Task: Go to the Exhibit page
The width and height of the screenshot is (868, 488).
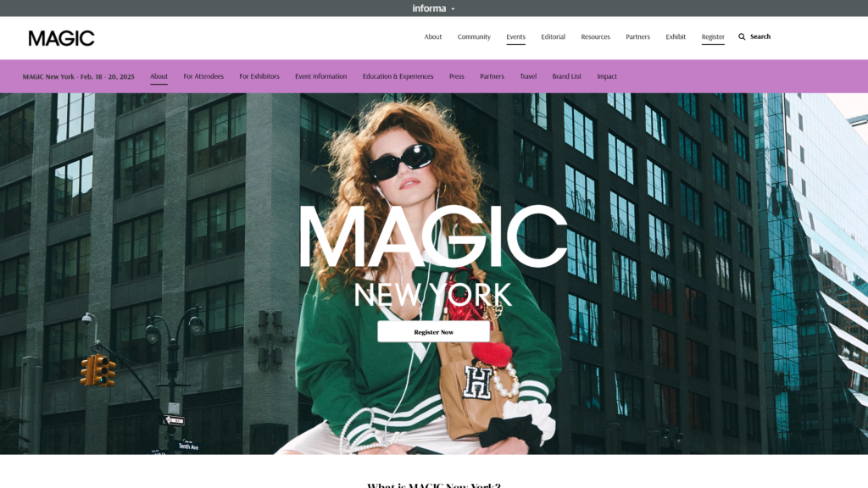Action: click(x=676, y=36)
